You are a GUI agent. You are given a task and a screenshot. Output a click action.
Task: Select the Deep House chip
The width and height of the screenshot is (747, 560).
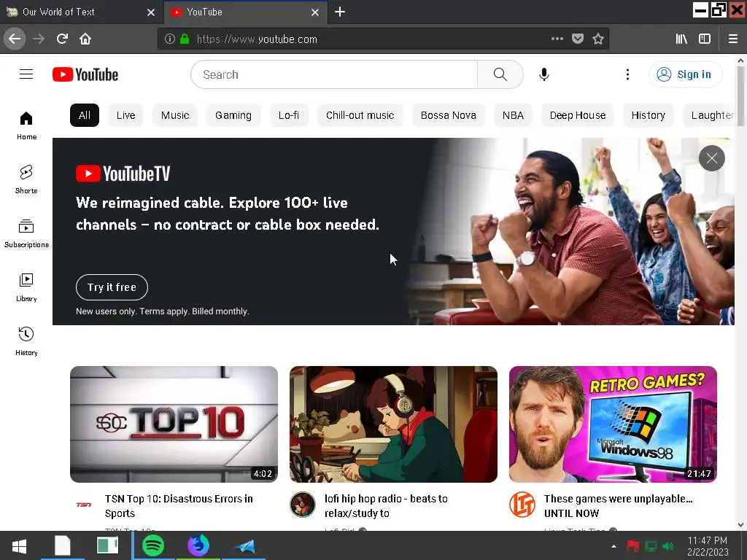click(x=578, y=115)
